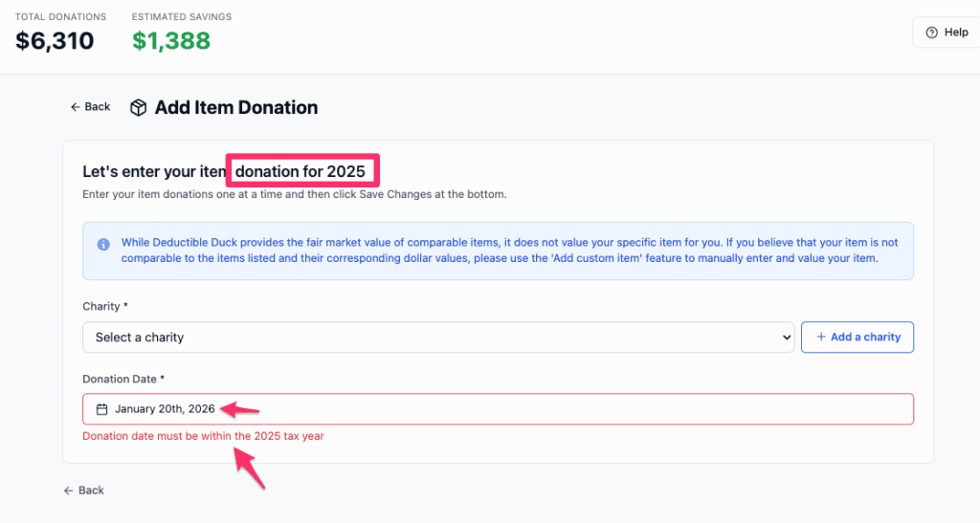Click the Donation Date field label

click(123, 380)
